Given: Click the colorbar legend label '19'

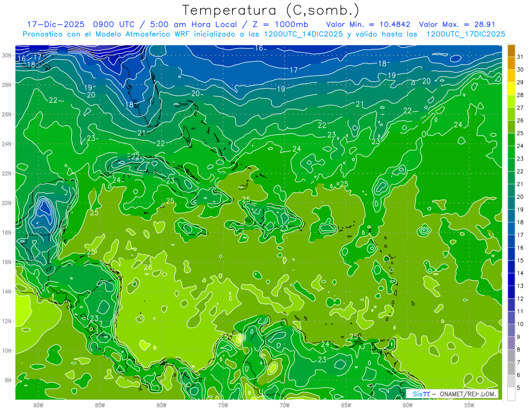Looking at the screenshot, I should (x=520, y=210).
